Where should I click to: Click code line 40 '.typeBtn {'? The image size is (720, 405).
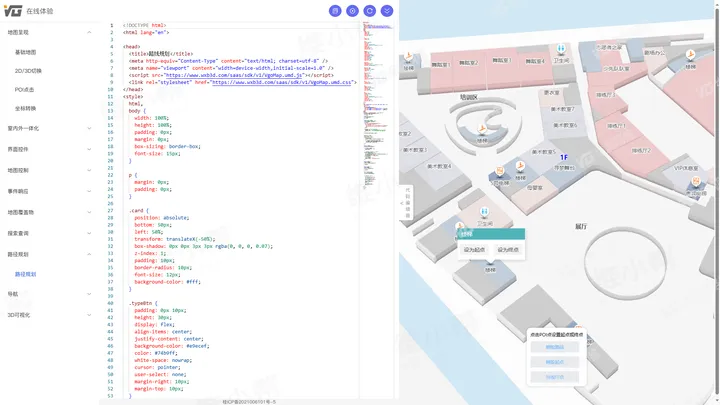point(143,303)
